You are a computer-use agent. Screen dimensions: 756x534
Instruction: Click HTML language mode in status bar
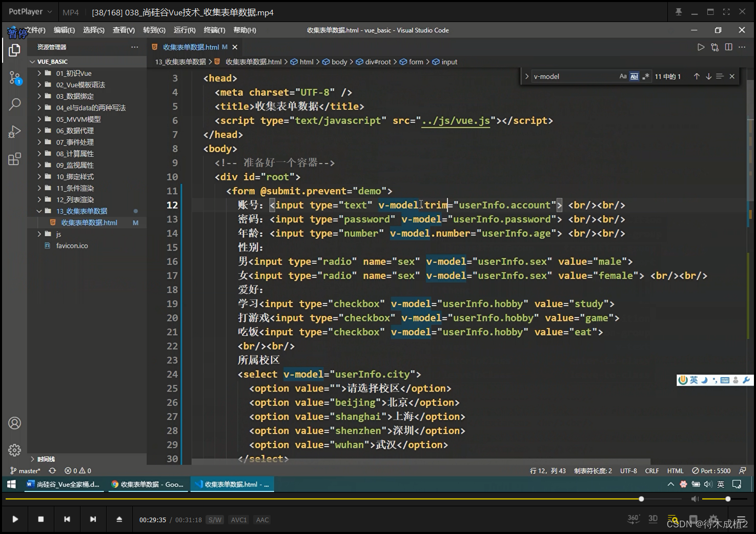coord(675,470)
